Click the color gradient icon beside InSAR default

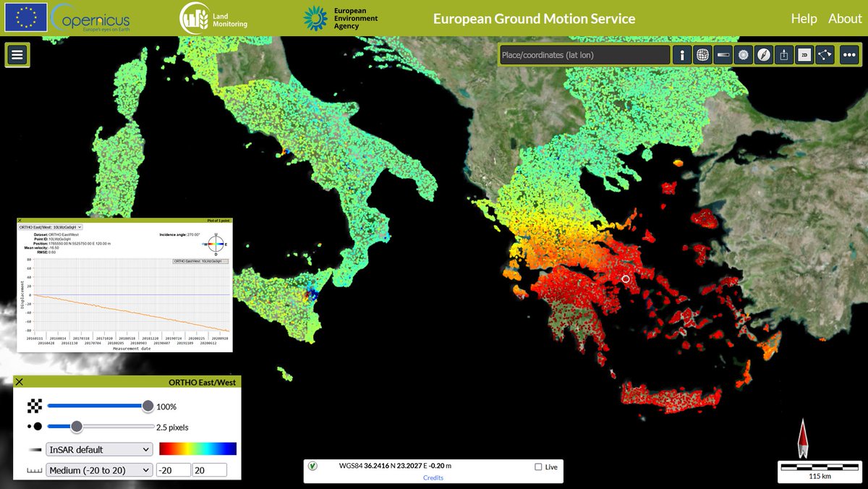pos(34,449)
